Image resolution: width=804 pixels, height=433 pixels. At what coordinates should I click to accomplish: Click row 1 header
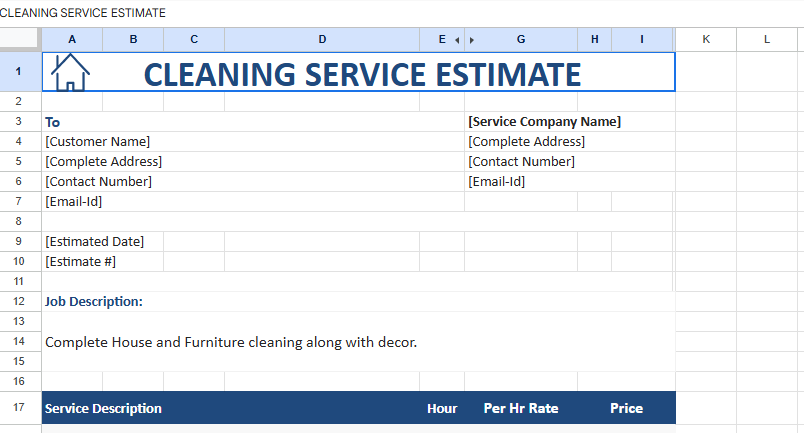click(x=20, y=72)
